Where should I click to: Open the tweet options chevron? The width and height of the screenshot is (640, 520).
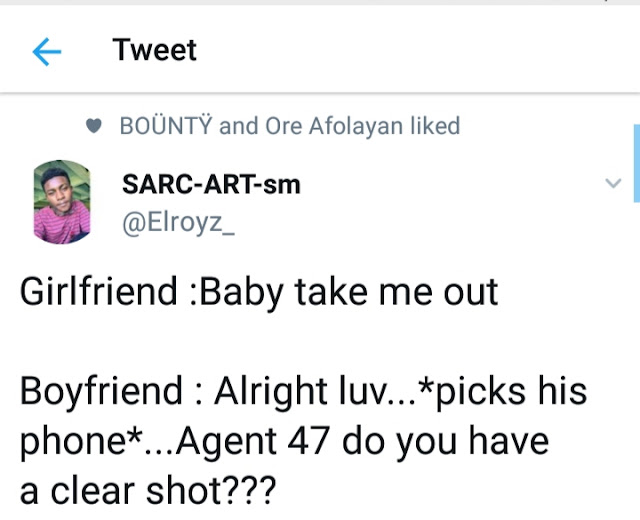pos(614,183)
